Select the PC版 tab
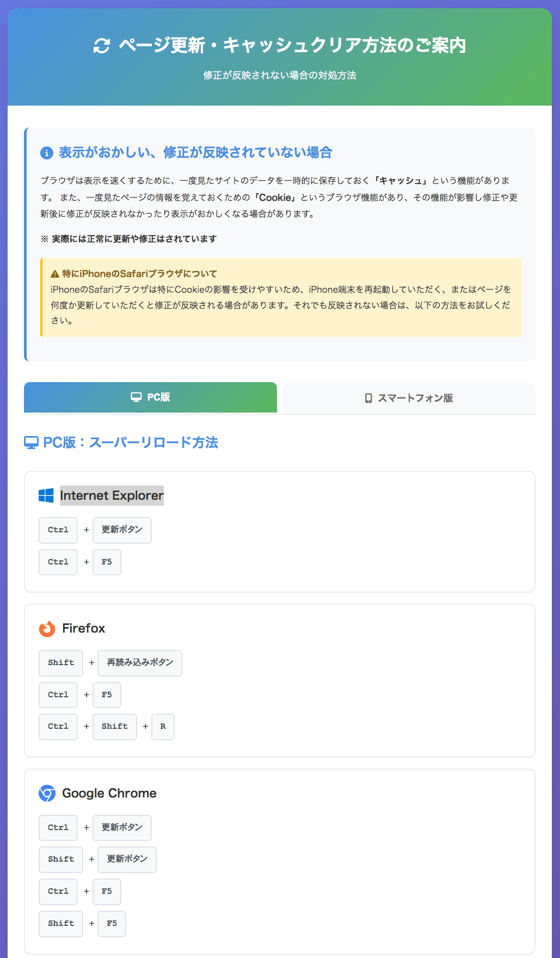The height and width of the screenshot is (958, 560). tap(150, 397)
